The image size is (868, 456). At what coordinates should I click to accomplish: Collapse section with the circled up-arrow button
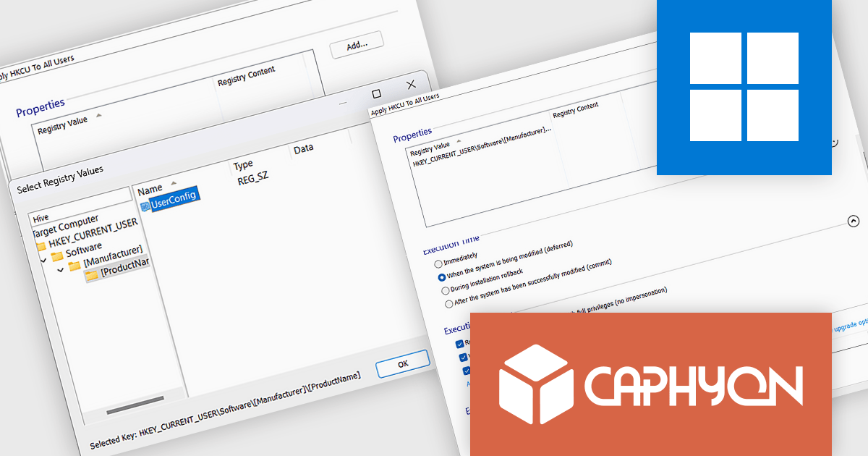tap(853, 221)
